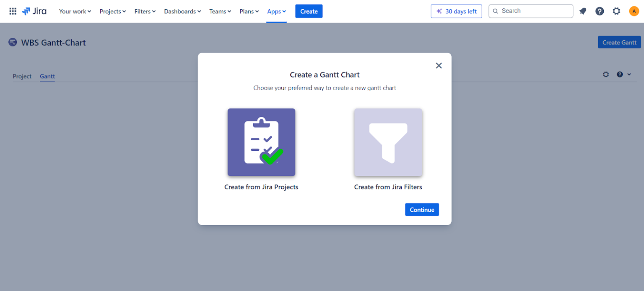Open the Gantt chart settings gear icon
Viewport: 644px width, 291px height.
(x=606, y=74)
